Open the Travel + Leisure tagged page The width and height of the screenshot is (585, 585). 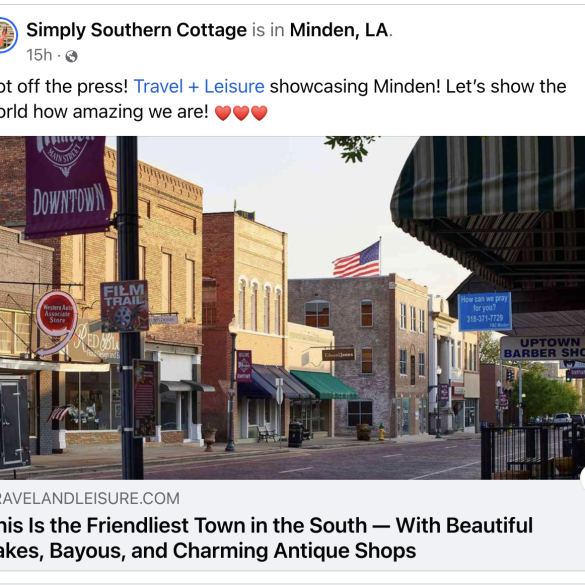click(199, 87)
